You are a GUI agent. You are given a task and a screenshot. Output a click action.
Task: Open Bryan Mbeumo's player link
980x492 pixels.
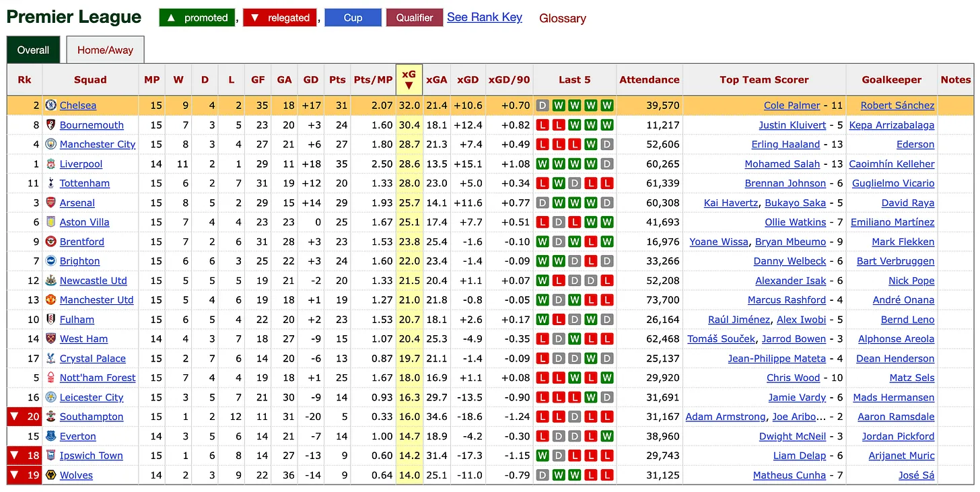click(790, 242)
